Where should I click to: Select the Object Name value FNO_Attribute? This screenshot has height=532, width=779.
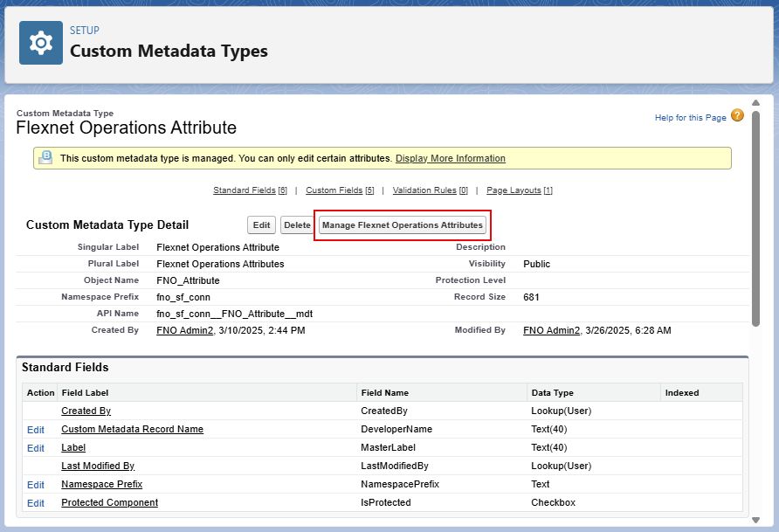tap(188, 280)
